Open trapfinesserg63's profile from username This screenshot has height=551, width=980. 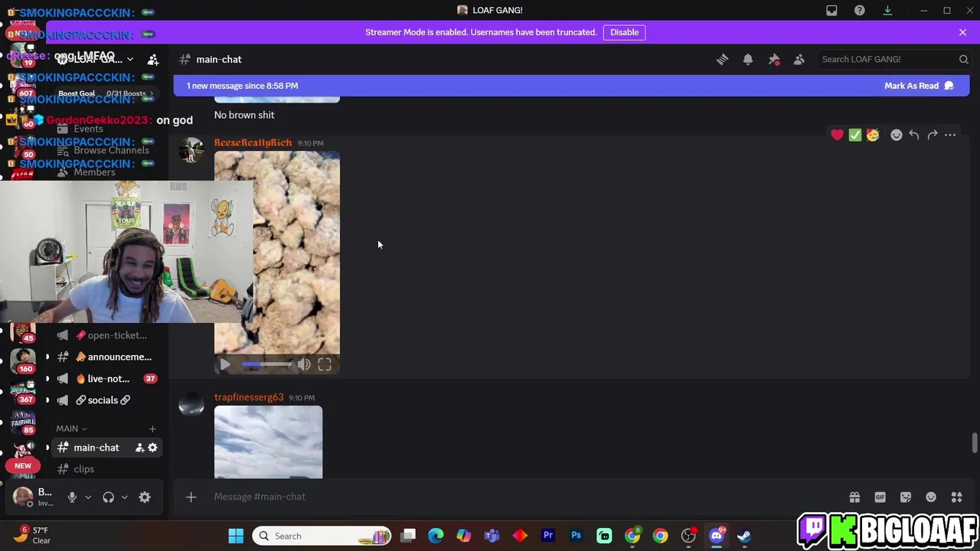[249, 398]
